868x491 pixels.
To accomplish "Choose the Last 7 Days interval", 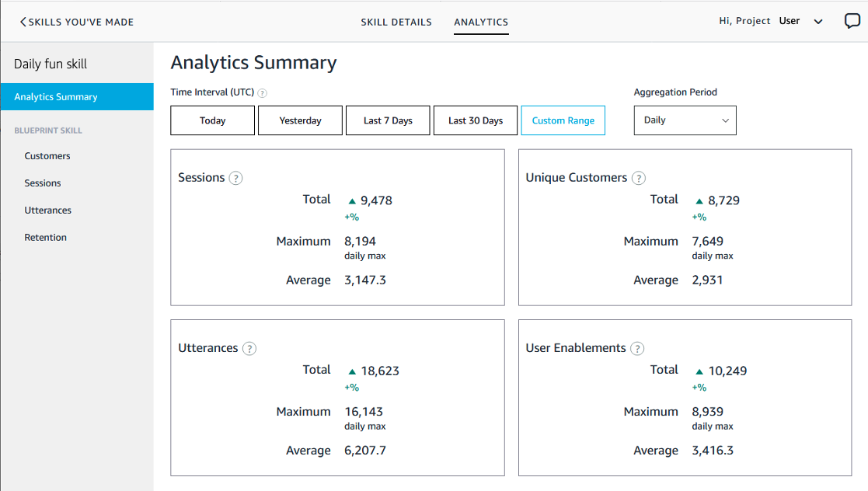I will (388, 120).
